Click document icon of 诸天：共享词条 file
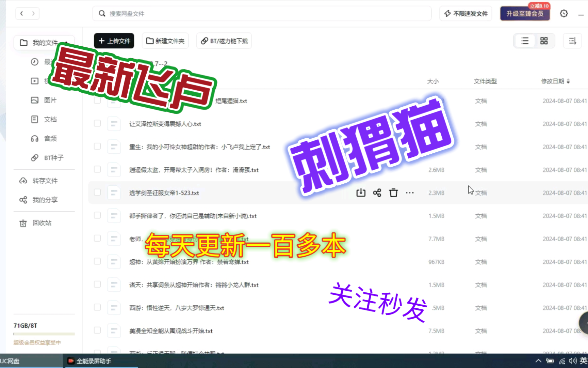 tap(114, 285)
